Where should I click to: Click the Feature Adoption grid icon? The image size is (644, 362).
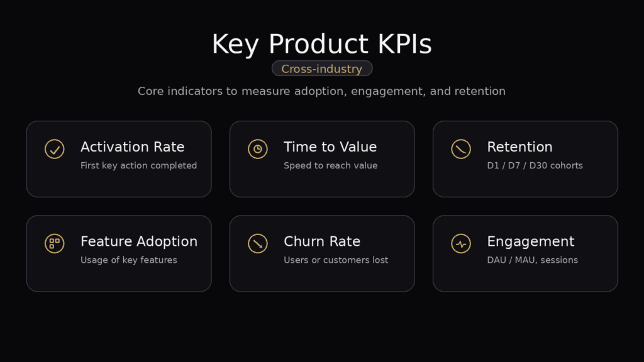(55, 243)
